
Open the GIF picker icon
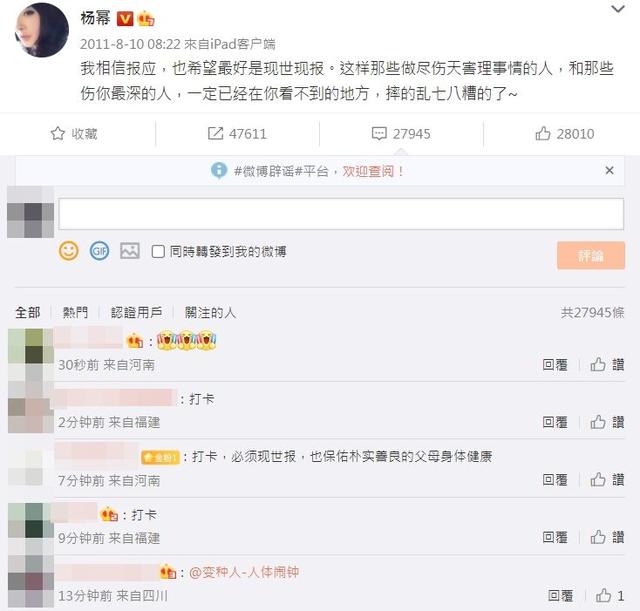click(99, 251)
